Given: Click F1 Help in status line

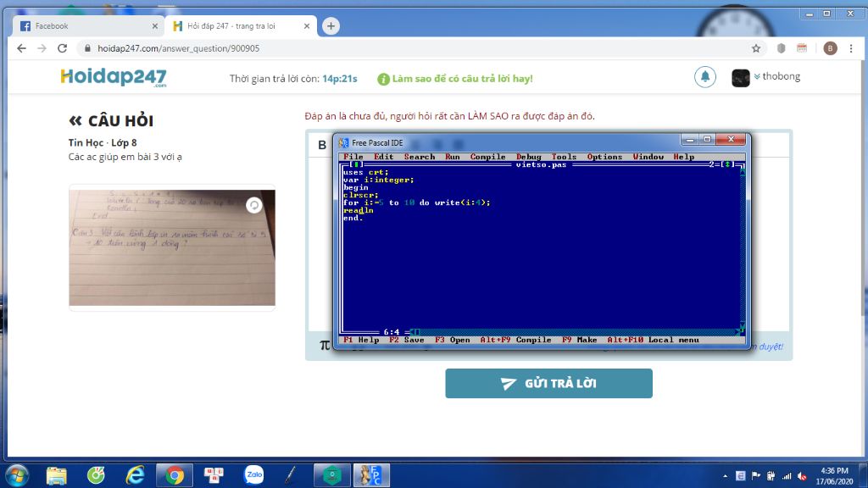Looking at the screenshot, I should point(361,340).
